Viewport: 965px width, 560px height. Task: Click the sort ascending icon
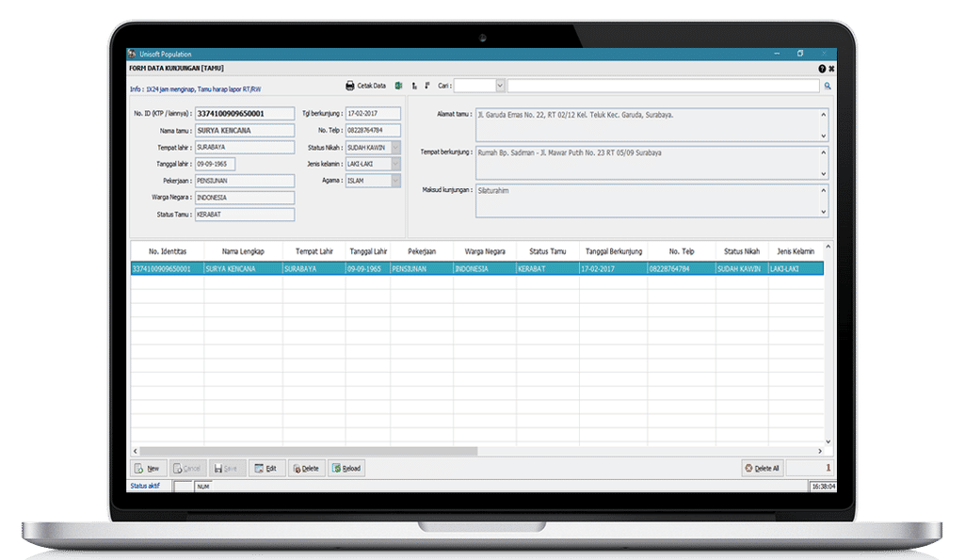pyautogui.click(x=414, y=86)
